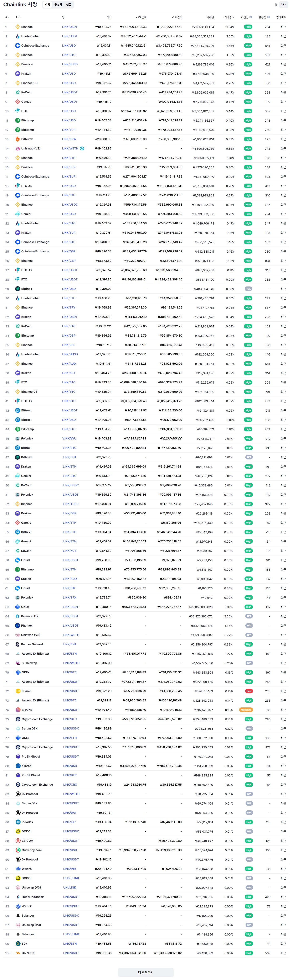The width and height of the screenshot is (293, 980).
Task: Open the Crypto.com Exchange LINK/CRO link
Action: 70,784
